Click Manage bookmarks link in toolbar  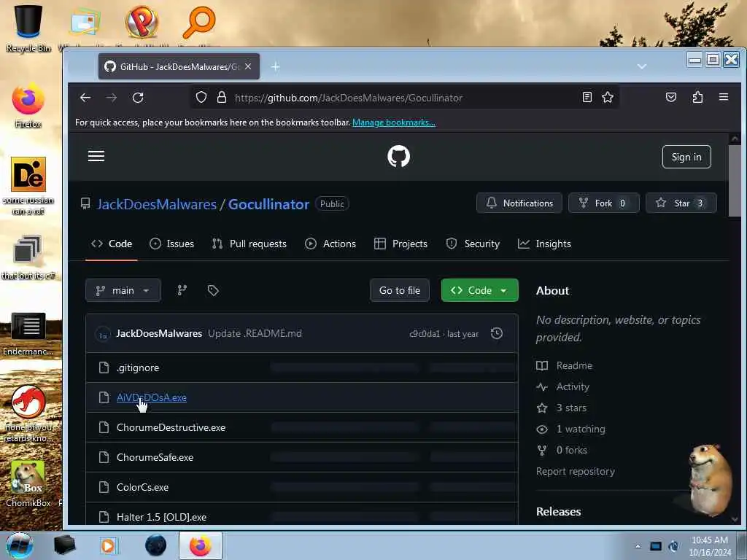tap(393, 122)
